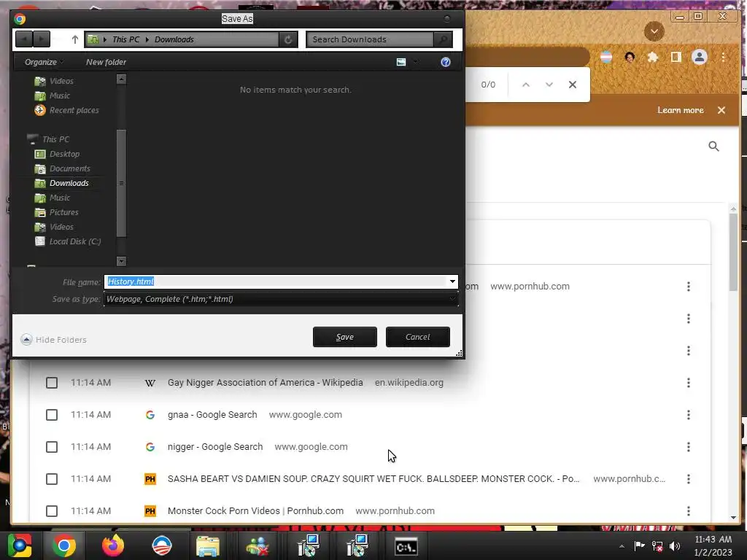Click the File name text field
The image size is (747, 560).
(276, 281)
